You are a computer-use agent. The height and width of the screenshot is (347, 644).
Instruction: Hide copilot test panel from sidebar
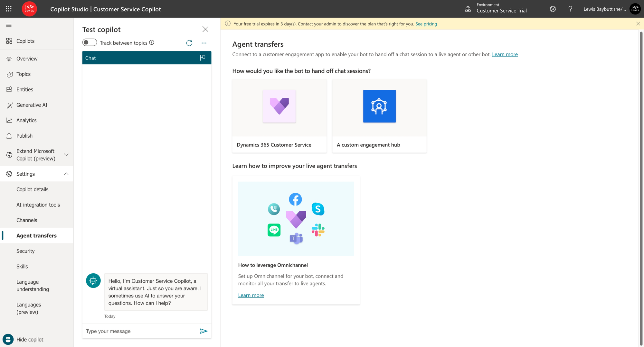click(30, 339)
